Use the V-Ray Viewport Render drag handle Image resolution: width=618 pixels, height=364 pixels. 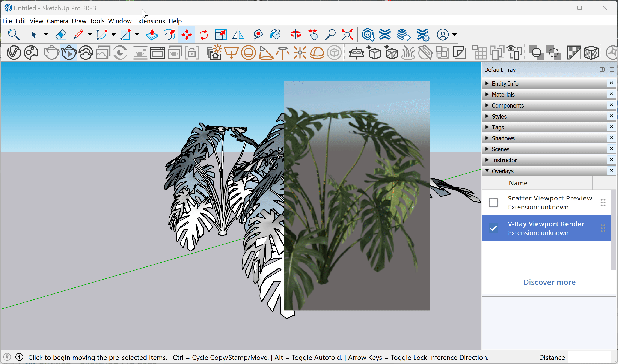point(603,228)
